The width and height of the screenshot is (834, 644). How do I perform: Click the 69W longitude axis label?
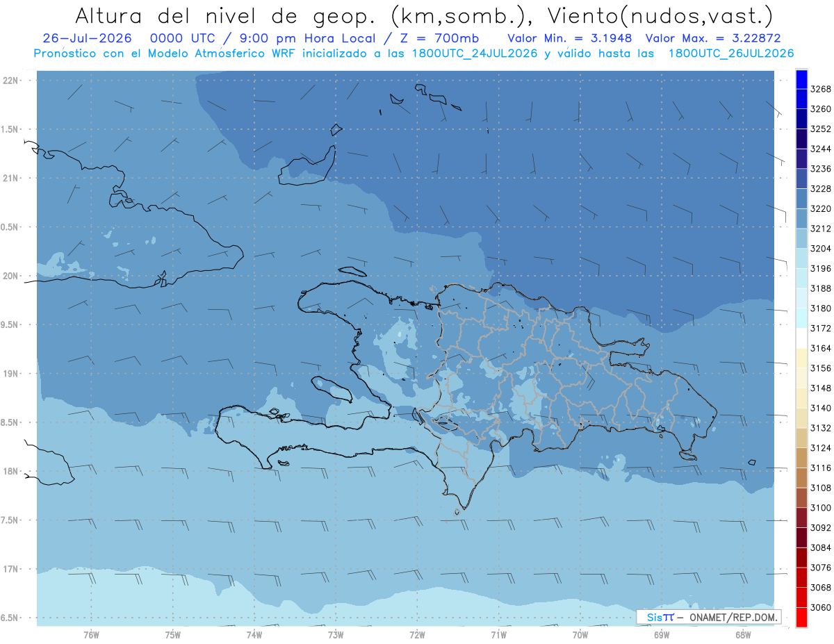tap(662, 634)
